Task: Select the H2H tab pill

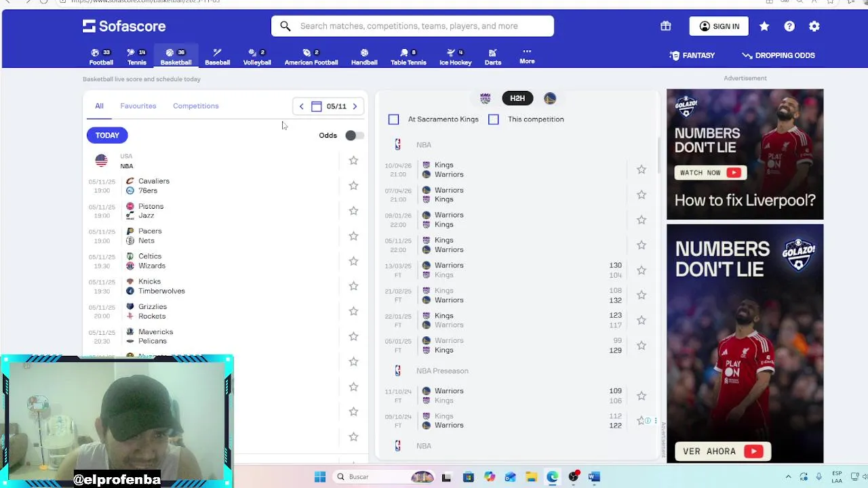Action: 517,98
